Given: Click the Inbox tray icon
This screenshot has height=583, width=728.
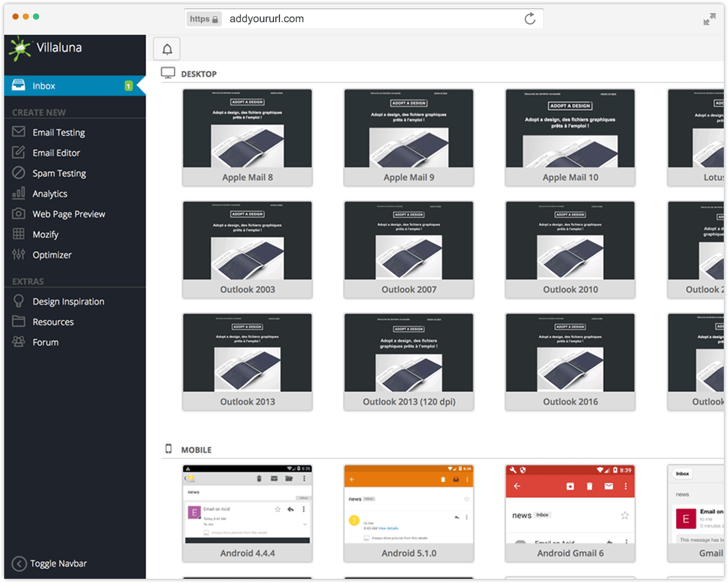Looking at the screenshot, I should pyautogui.click(x=19, y=86).
